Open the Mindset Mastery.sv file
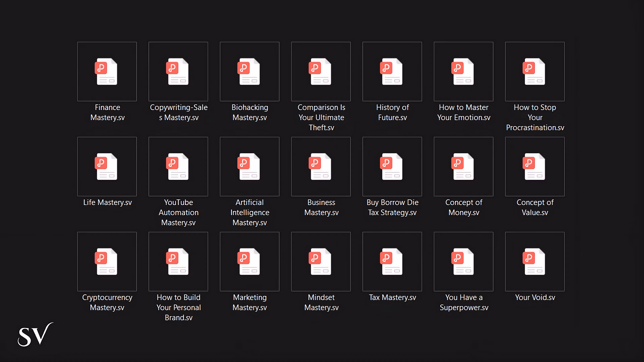 pyautogui.click(x=321, y=261)
